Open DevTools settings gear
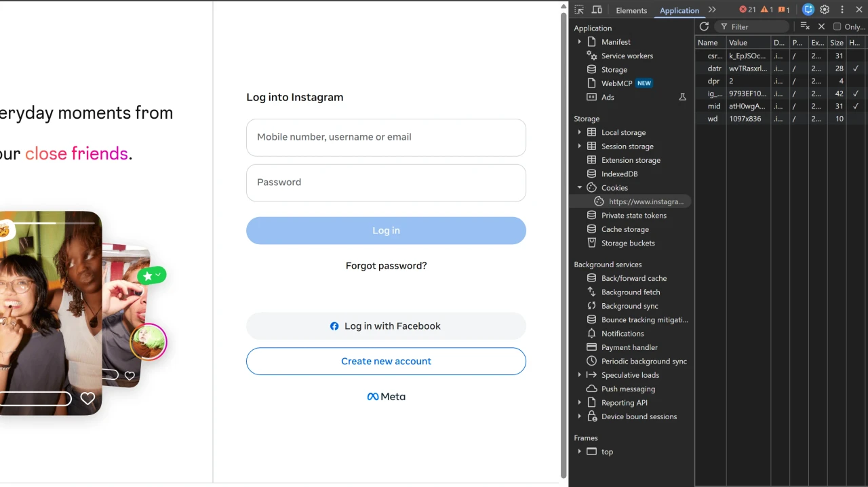Image resolution: width=868 pixels, height=487 pixels. point(825,9)
